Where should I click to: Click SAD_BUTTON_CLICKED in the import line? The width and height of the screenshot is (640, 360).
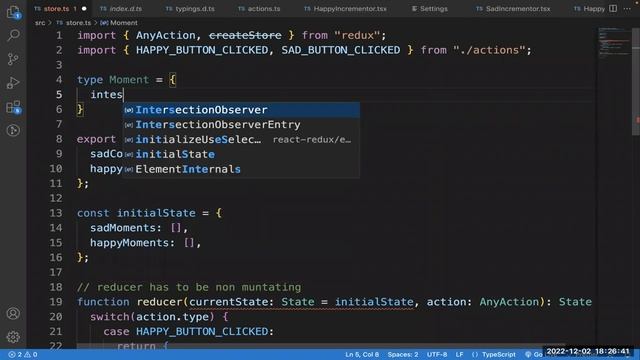pyautogui.click(x=341, y=50)
